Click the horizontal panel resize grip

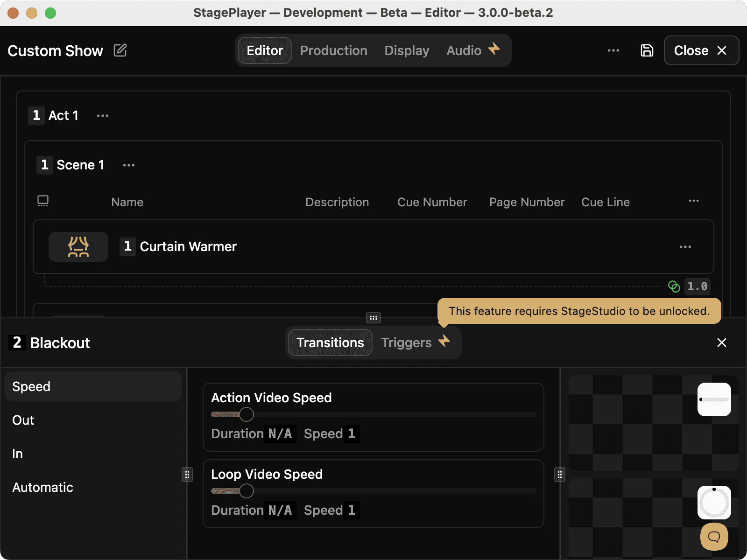(373, 318)
